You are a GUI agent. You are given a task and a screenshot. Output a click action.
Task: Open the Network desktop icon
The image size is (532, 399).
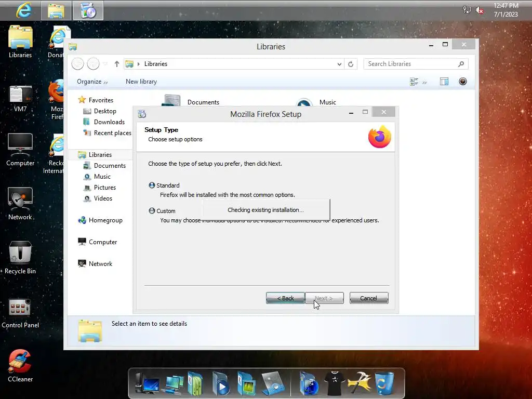20,204
